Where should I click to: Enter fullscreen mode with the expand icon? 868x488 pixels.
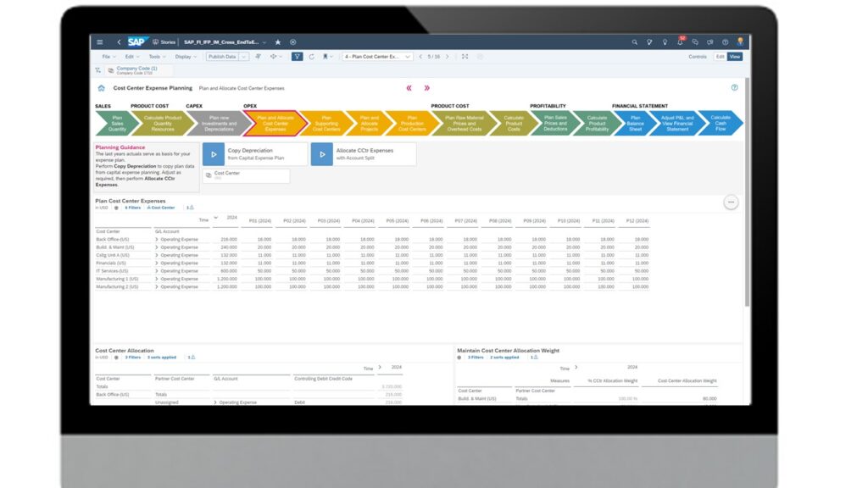465,57
